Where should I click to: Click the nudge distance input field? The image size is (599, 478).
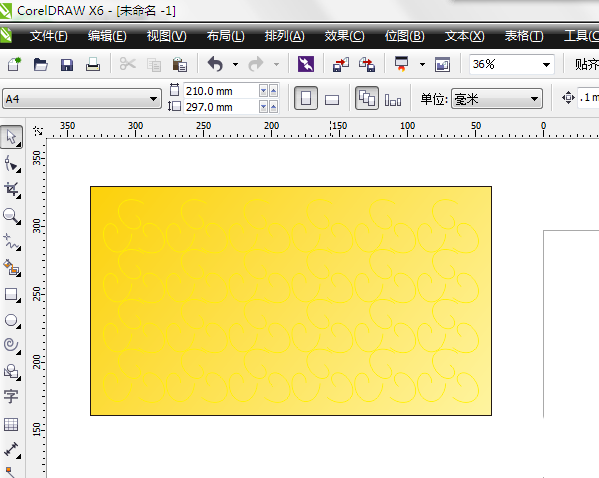pyautogui.click(x=588, y=98)
